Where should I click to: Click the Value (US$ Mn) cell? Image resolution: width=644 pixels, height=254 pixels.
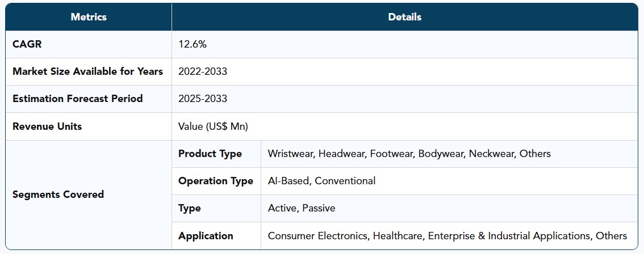coord(213,126)
